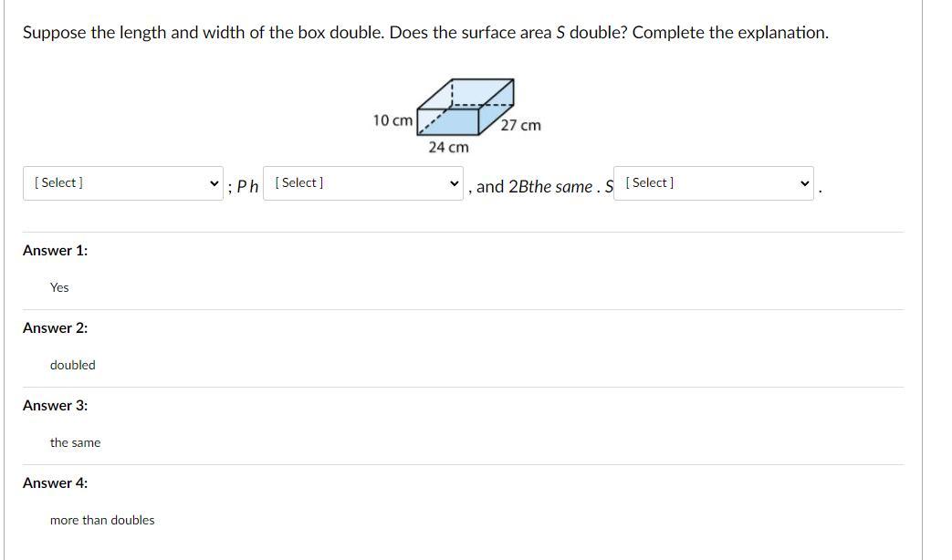Click the "and 2Bthe same . S" text

(x=545, y=187)
